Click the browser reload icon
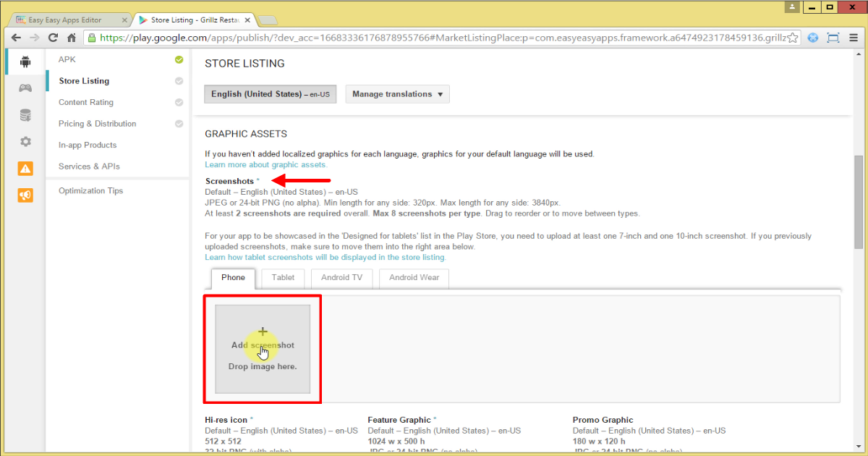The image size is (868, 456). click(x=53, y=38)
